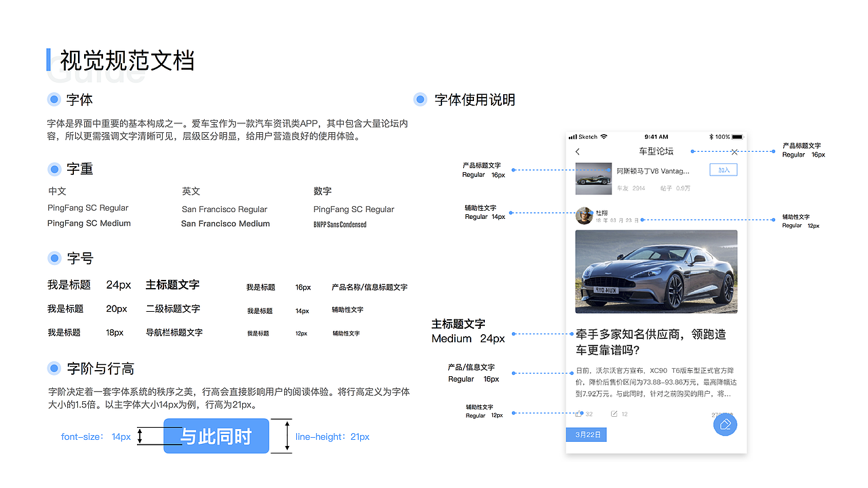Click the 字体使用说明 section heading
Screen dimensions: 868x488
click(x=475, y=100)
